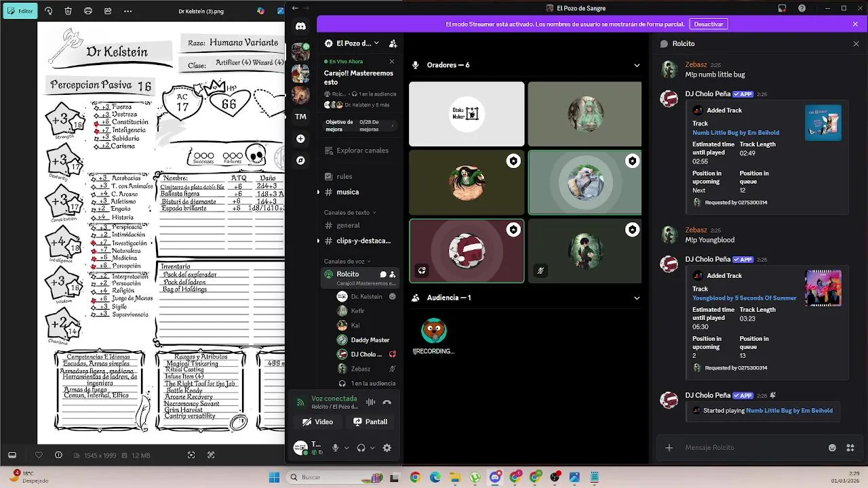868x488 pixels.
Task: Open Discord user settings gear
Action: (x=387, y=448)
